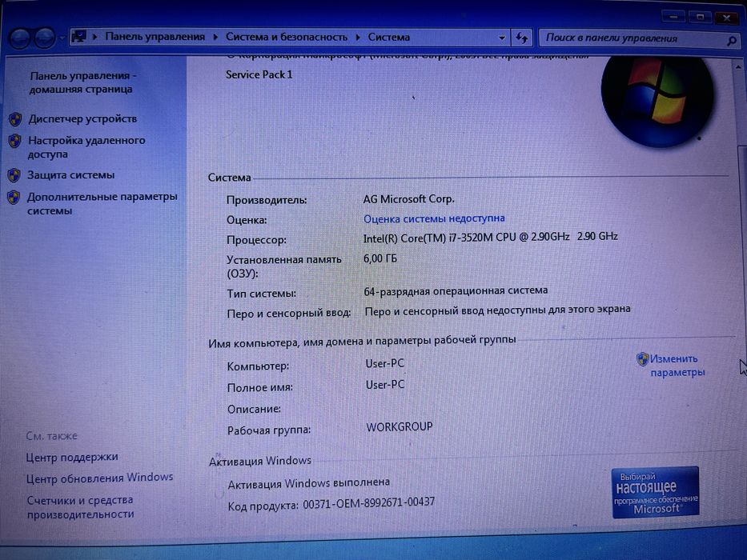Image resolution: width=747 pixels, height=560 pixels.
Task: Maximize the System window
Action: coord(701,17)
